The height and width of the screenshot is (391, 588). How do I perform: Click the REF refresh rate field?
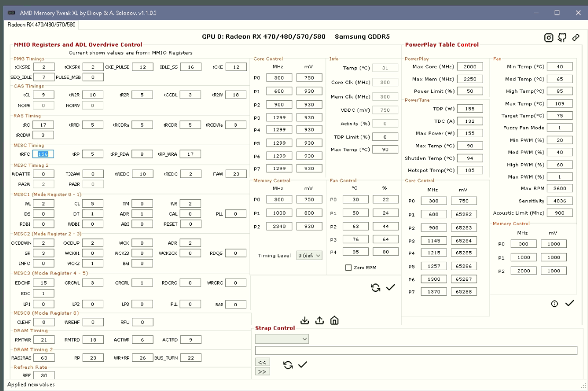(x=44, y=375)
